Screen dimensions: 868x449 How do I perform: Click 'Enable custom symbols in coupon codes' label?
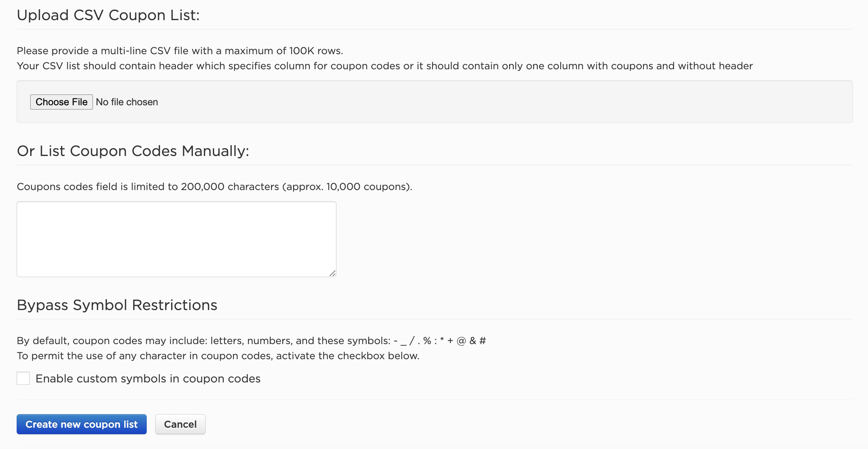[148, 379]
